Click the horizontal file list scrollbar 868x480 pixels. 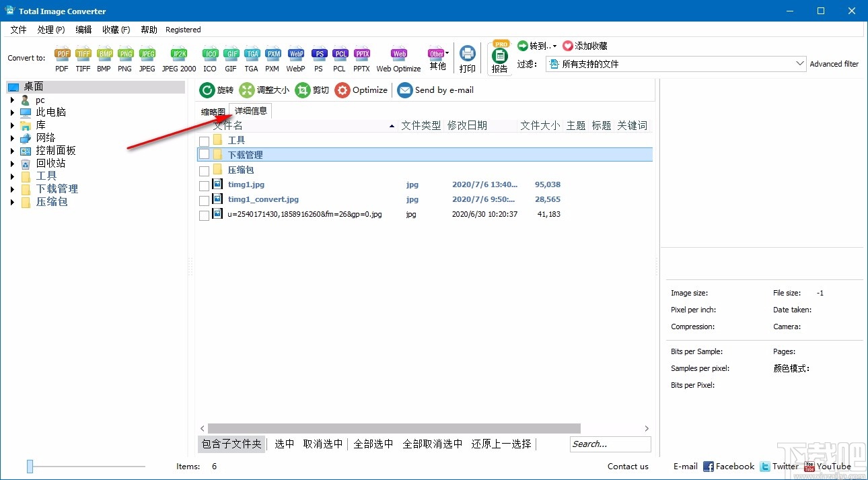point(394,428)
